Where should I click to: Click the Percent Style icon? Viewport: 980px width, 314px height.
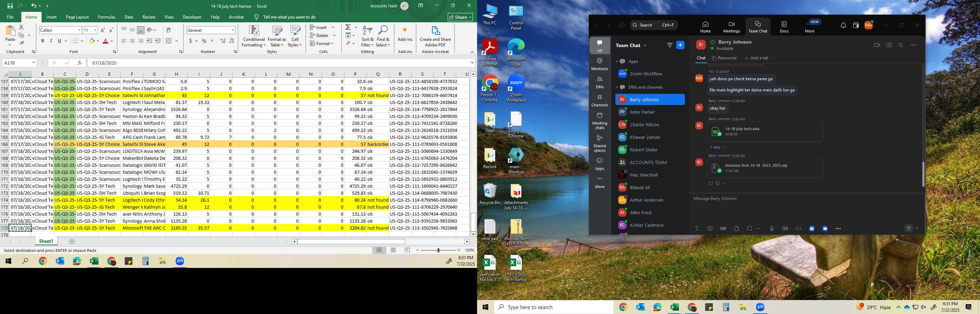point(204,41)
